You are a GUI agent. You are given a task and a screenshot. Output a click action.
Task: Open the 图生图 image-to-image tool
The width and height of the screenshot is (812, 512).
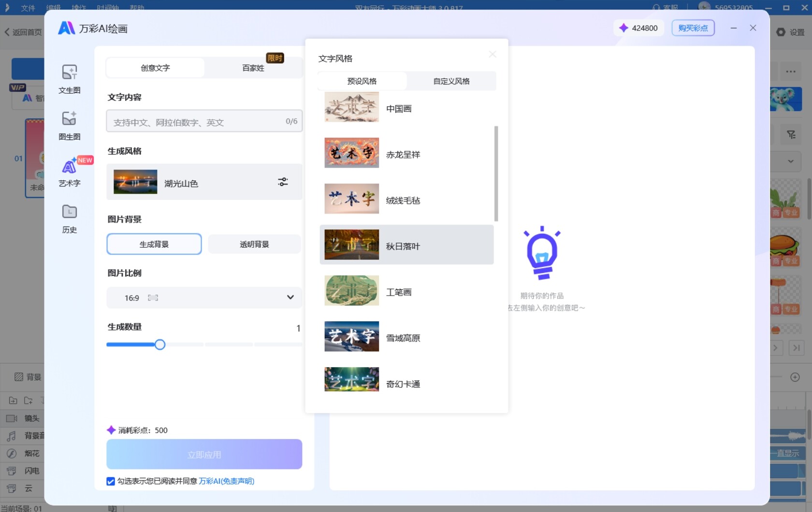pyautogui.click(x=69, y=126)
